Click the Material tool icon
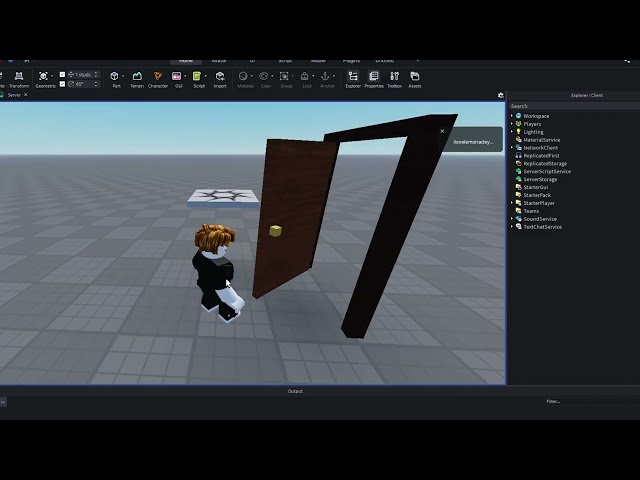Viewport: 640px width, 480px height. 243,76
